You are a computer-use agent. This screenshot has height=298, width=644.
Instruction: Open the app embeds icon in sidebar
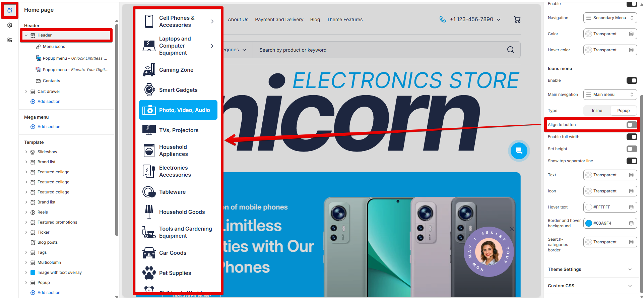coord(10,40)
